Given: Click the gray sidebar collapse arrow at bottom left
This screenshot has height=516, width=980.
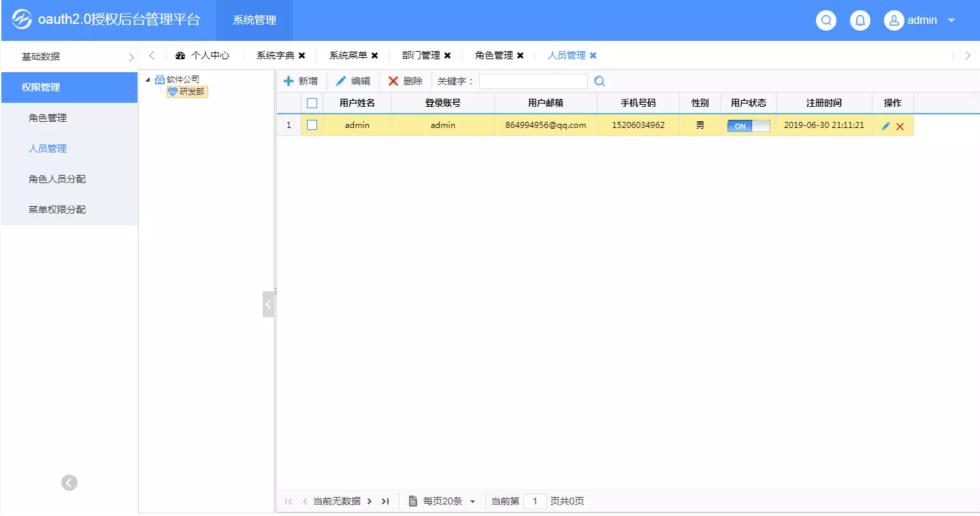Looking at the screenshot, I should coord(69,483).
